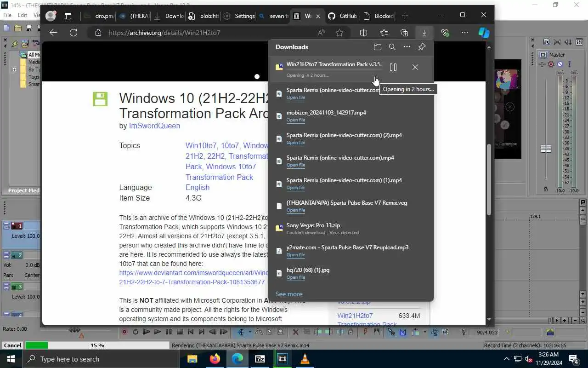Image resolution: width=588 pixels, height=368 pixels.
Task: Open file for y2mate.com Sparta Pulse mp3
Action: pyautogui.click(x=296, y=255)
